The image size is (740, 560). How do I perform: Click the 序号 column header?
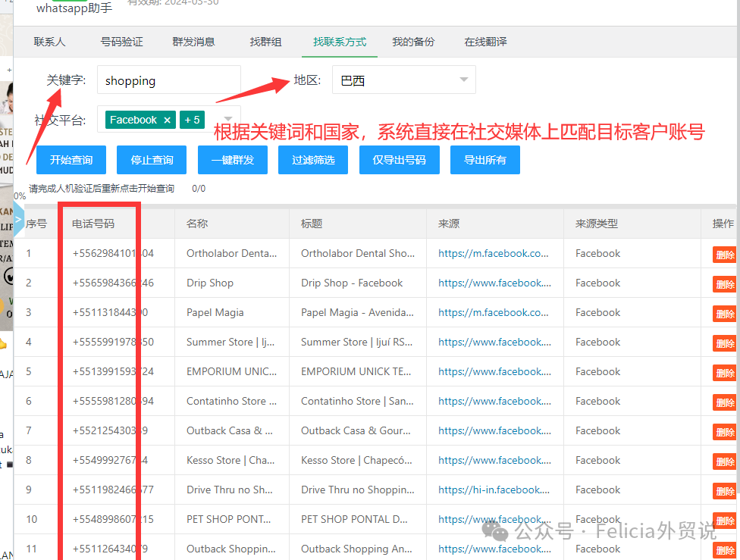[36, 224]
